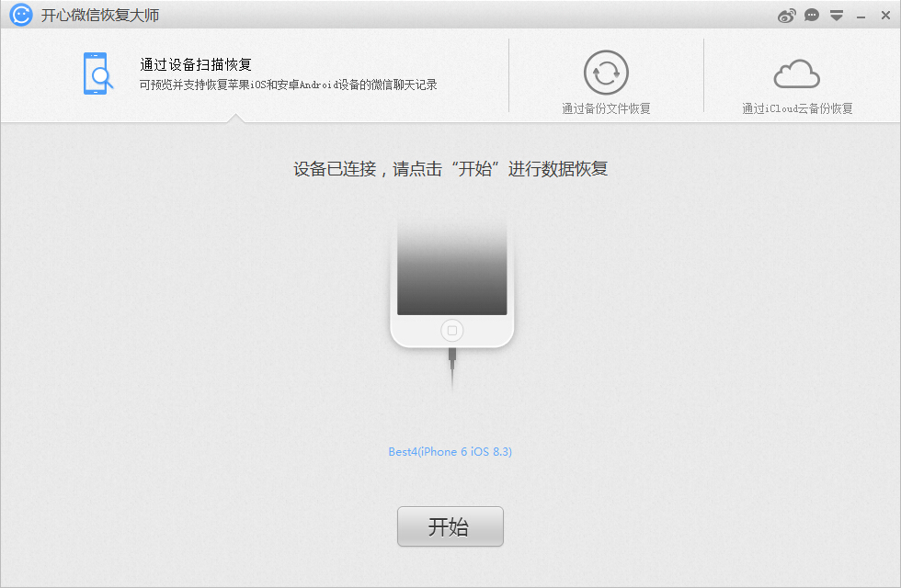Click the iOS and Android support description text

coord(288,85)
